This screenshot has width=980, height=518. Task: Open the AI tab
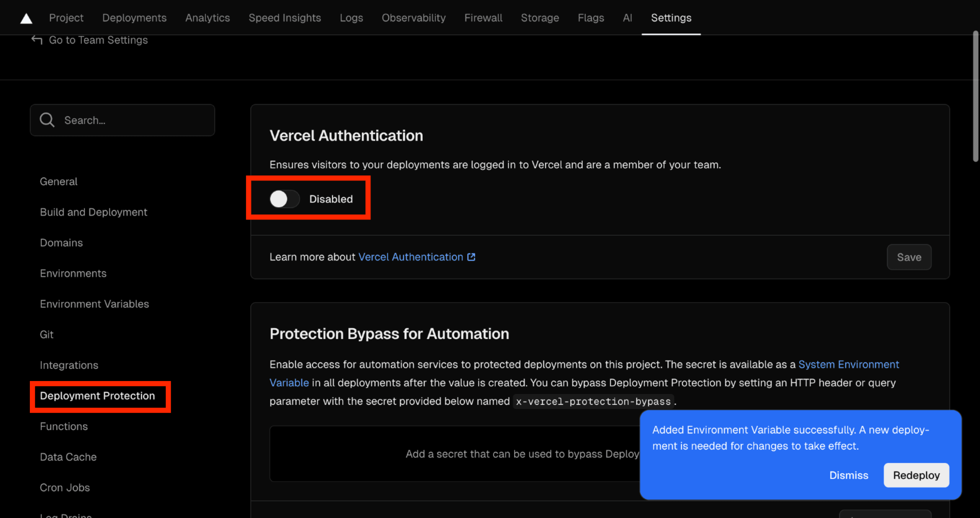point(627,18)
